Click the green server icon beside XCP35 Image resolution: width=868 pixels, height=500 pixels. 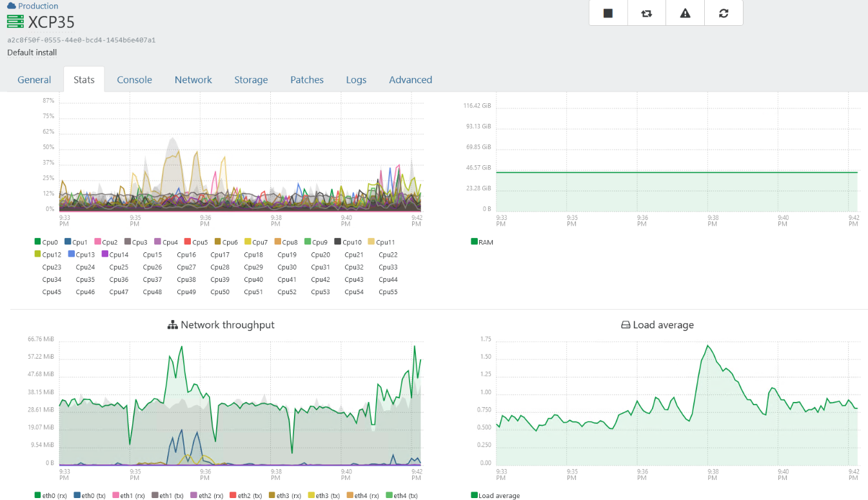[x=15, y=22]
